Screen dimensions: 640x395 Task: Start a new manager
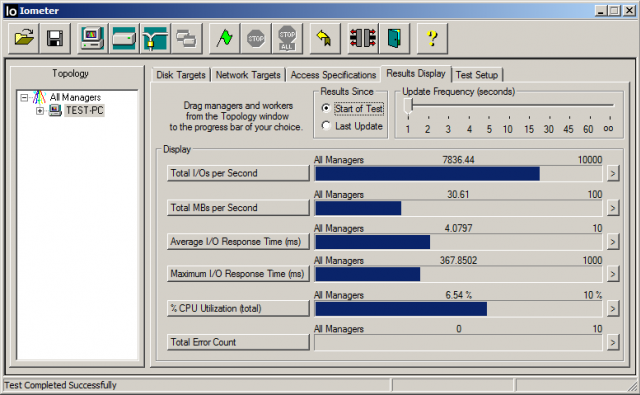[x=93, y=38]
